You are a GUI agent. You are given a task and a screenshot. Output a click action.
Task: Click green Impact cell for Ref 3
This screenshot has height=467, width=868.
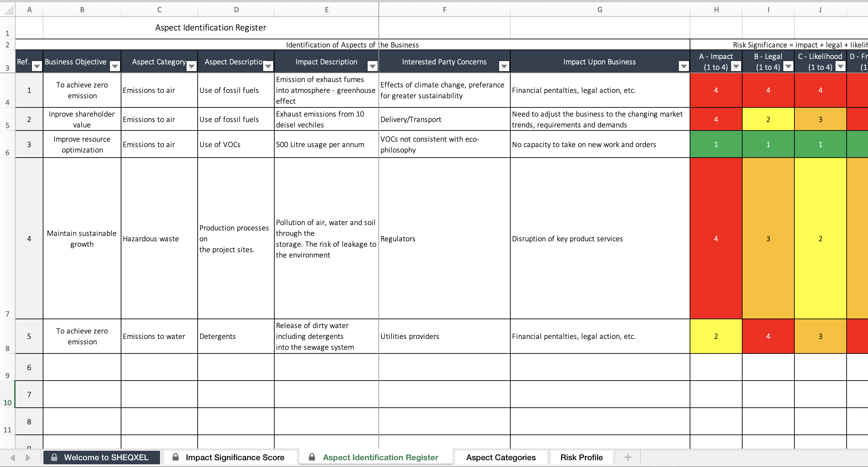click(x=716, y=144)
